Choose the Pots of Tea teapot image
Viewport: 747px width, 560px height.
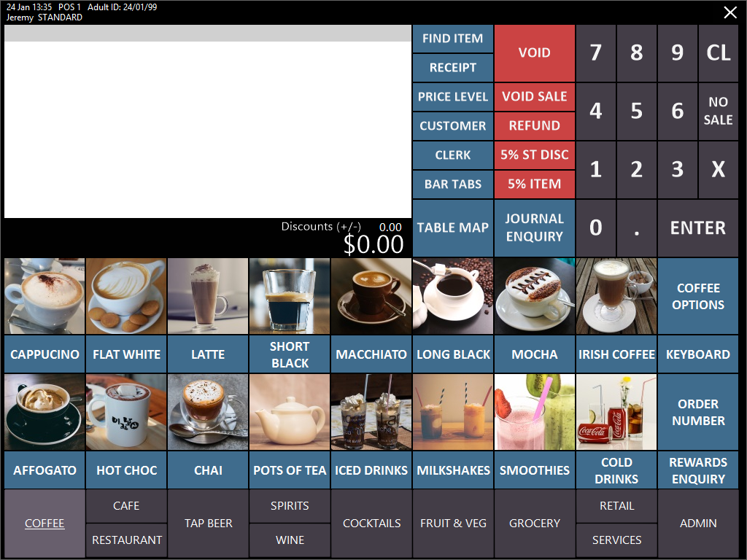tap(290, 412)
